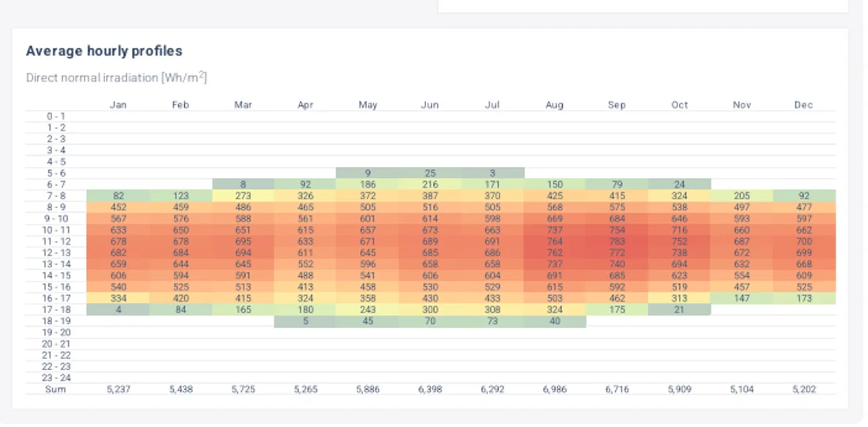Click the Average hourly profiles heading
Image resolution: width=868 pixels, height=427 pixels.
[104, 51]
